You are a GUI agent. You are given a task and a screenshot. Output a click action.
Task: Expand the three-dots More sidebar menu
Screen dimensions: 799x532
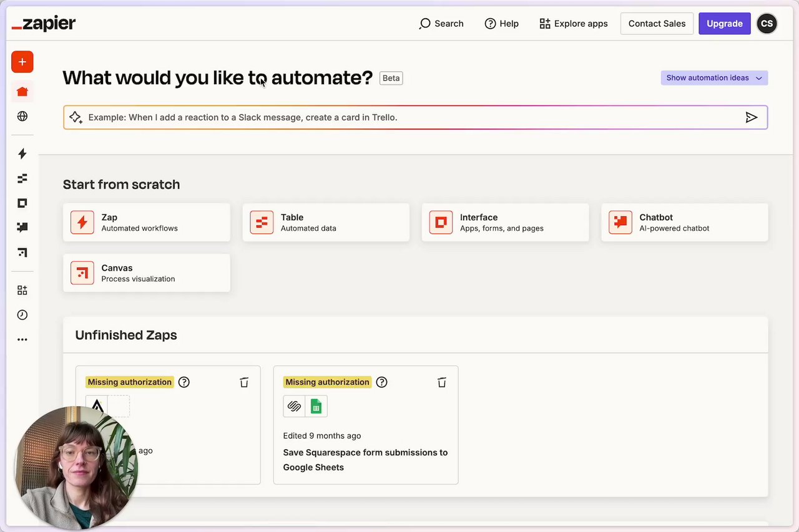(x=22, y=340)
